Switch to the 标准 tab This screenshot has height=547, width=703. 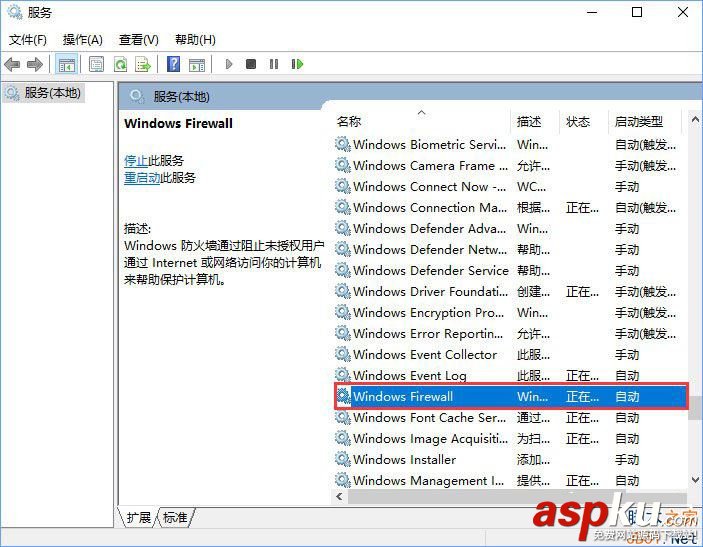click(x=175, y=517)
